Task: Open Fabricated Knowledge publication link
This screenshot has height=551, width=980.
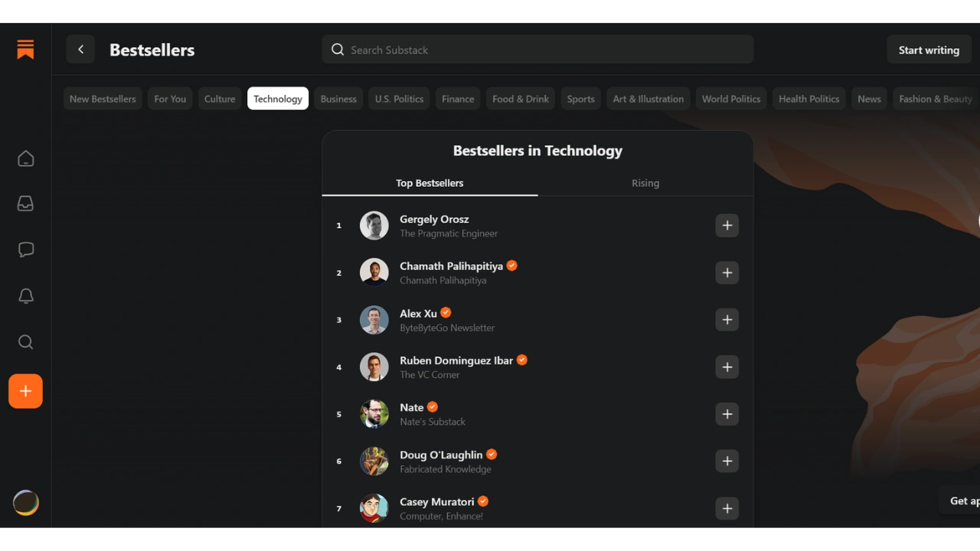Action: tap(446, 469)
